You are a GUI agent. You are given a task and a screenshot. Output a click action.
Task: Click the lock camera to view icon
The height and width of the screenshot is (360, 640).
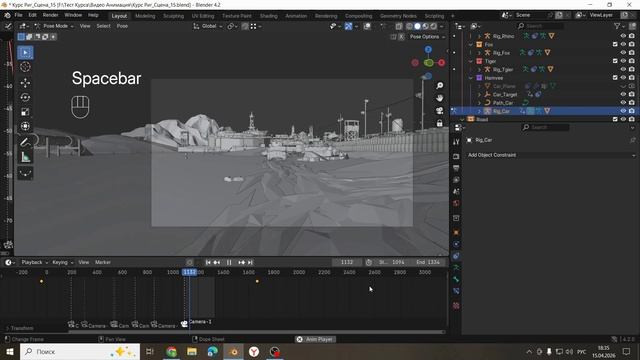[440, 123]
